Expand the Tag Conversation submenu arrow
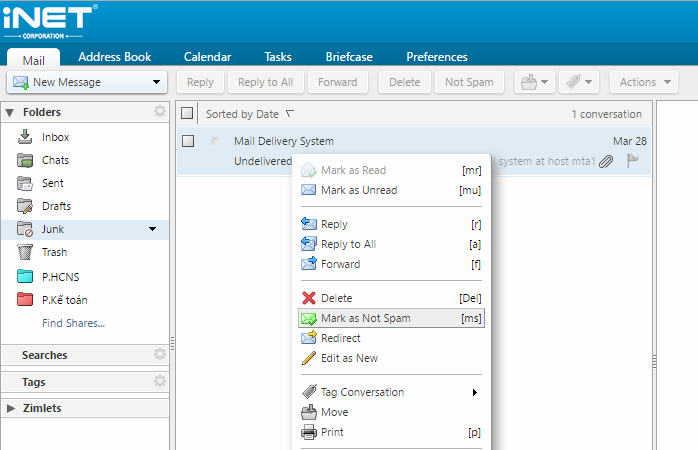This screenshot has height=450, width=698. coord(475,392)
